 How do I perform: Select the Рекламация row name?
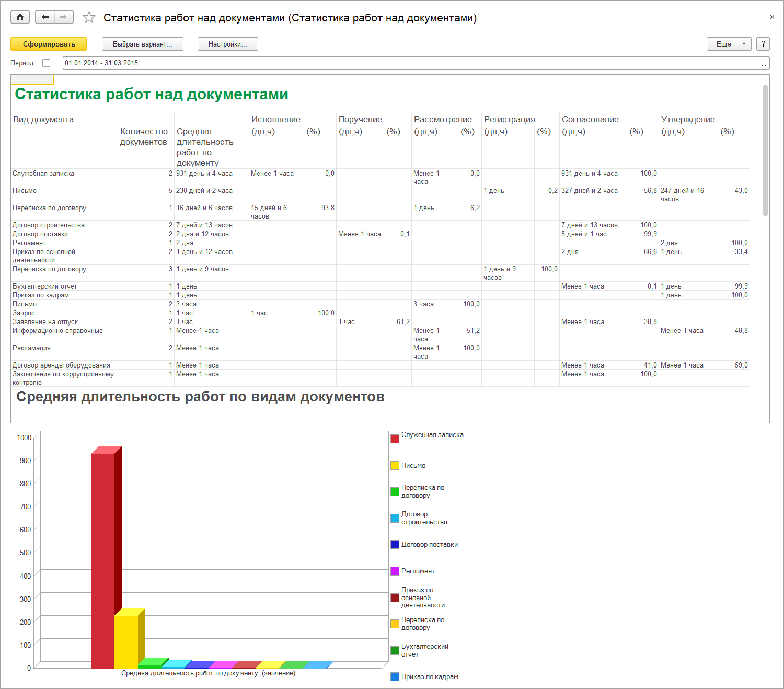(x=31, y=348)
